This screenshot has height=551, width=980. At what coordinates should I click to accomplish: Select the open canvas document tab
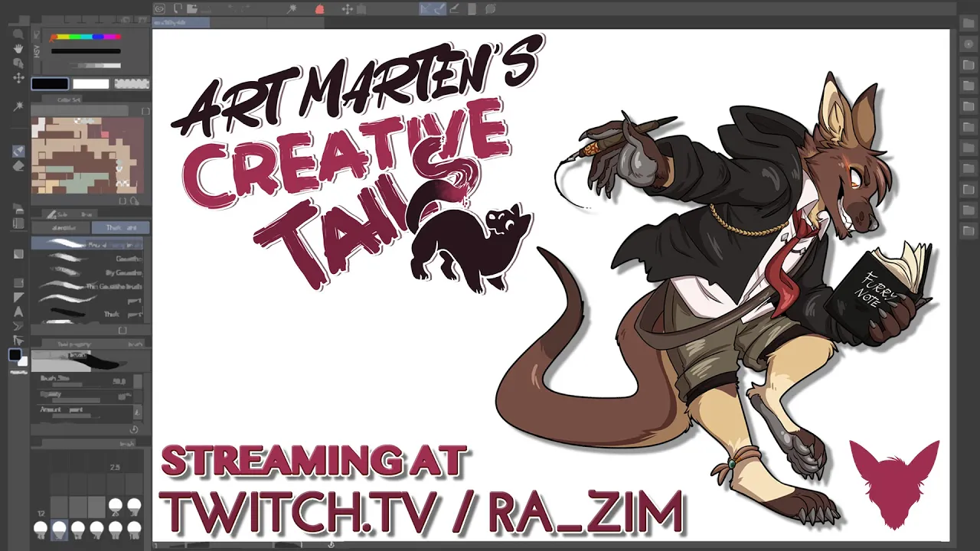(181, 23)
